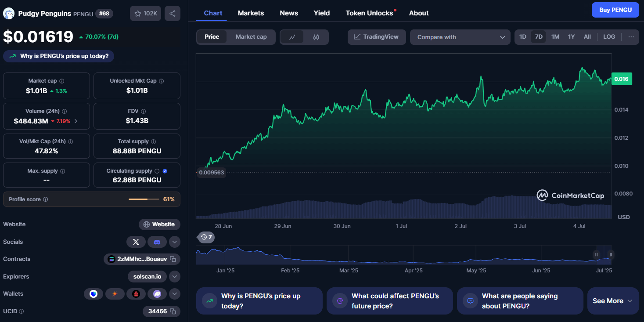Viewport: 644px width, 322px height.
Task: Expand the Explorers list chevron
Action: pos(175,277)
